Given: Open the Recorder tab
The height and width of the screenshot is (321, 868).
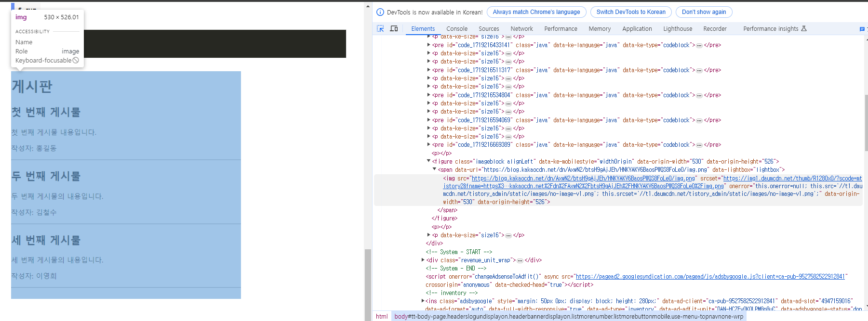Looking at the screenshot, I should (x=715, y=29).
